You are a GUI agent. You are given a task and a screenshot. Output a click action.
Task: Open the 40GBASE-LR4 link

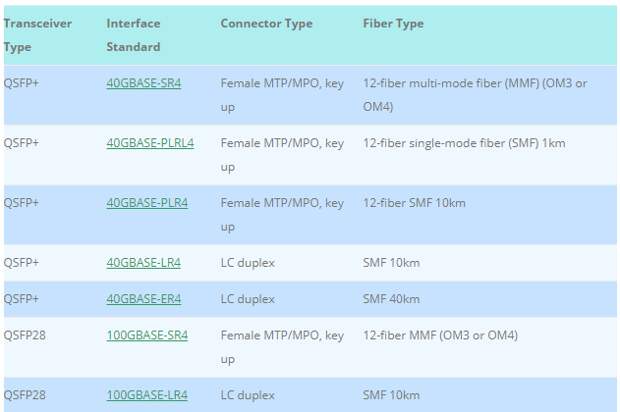click(x=144, y=263)
